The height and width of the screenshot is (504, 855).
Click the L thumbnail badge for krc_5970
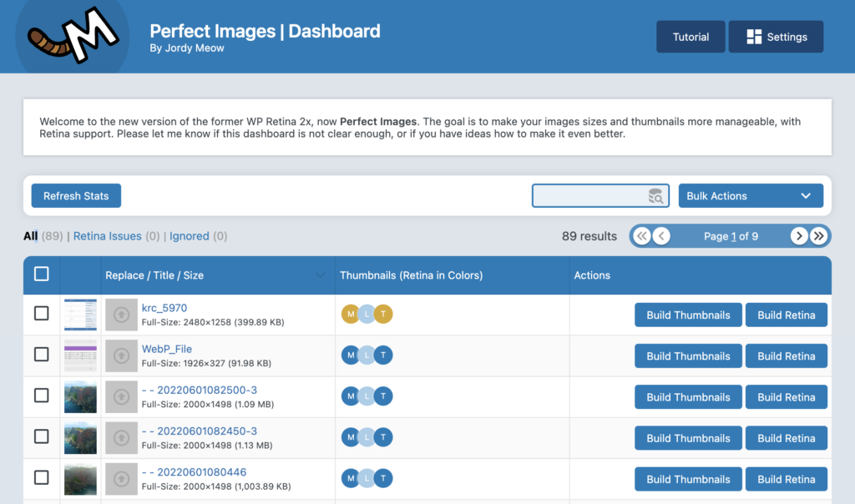[367, 314]
